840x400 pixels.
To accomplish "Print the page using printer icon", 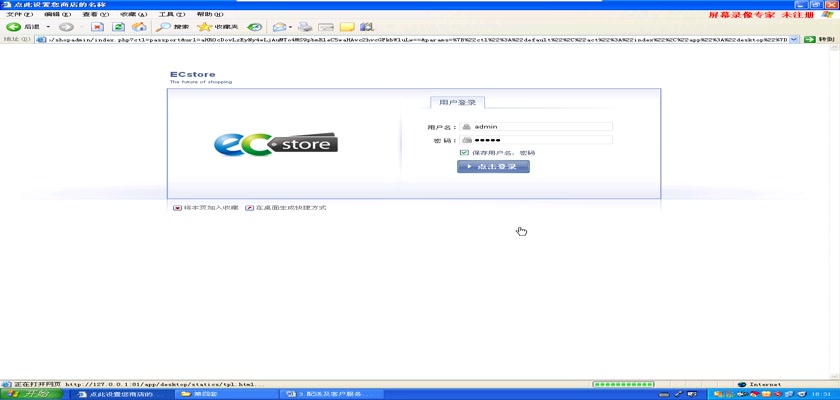I will point(305,27).
